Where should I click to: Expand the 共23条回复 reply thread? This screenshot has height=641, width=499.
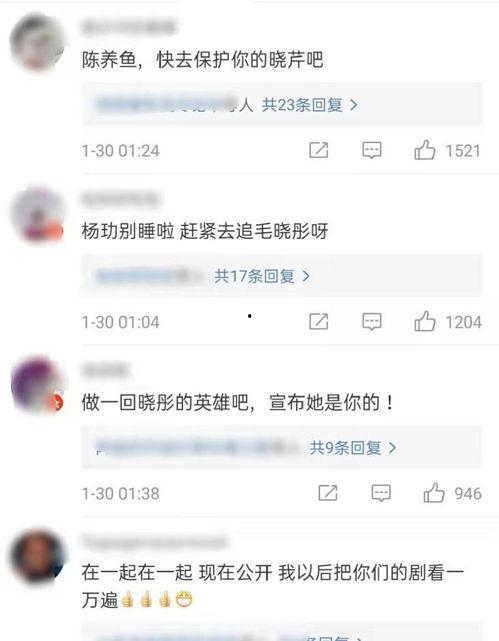click(x=309, y=105)
